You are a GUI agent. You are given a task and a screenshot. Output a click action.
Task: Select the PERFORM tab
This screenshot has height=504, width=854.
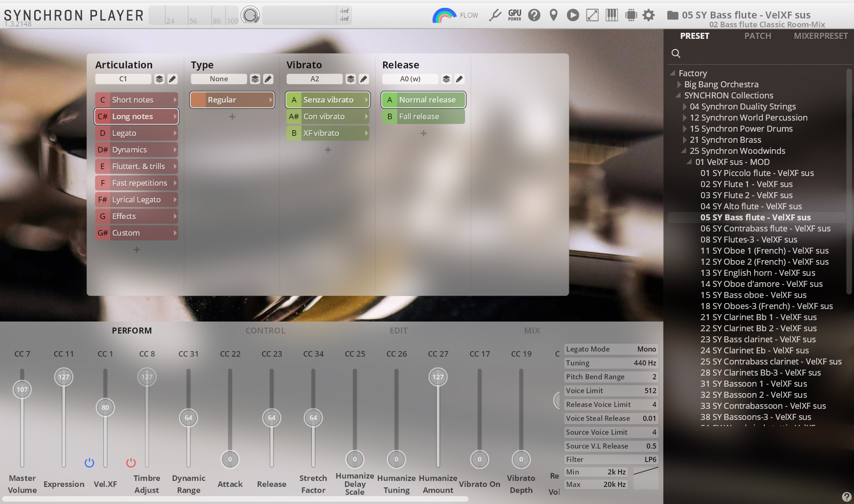132,331
